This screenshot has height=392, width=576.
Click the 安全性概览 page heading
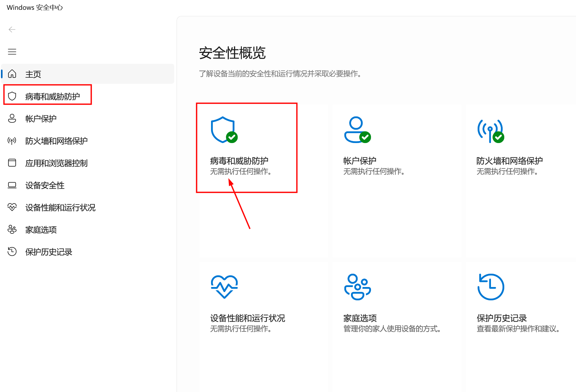(x=232, y=53)
